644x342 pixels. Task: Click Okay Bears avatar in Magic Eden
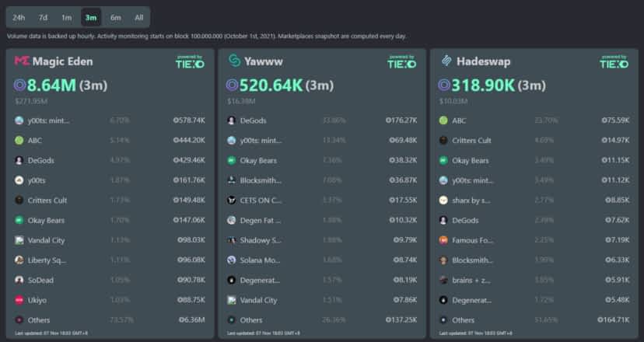pos(19,220)
